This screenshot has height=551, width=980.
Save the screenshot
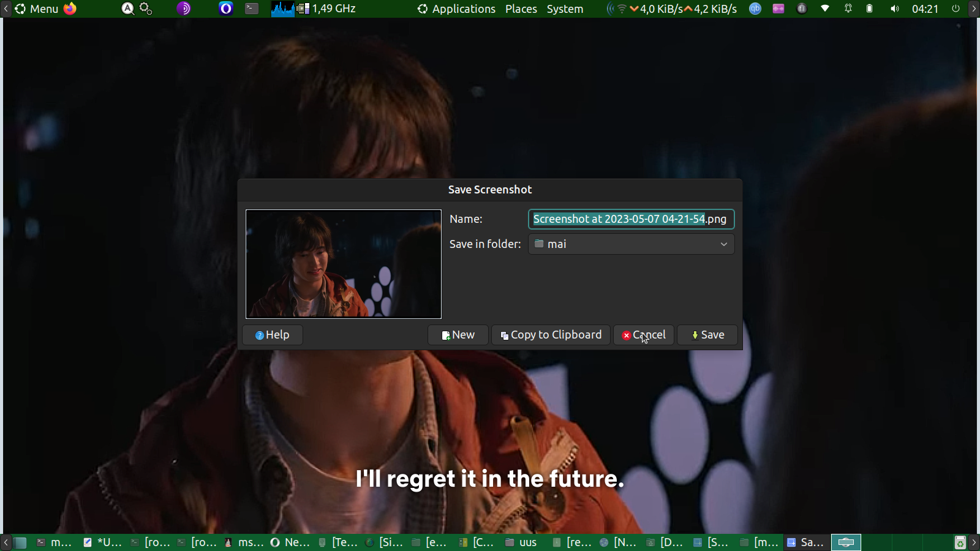tap(707, 335)
